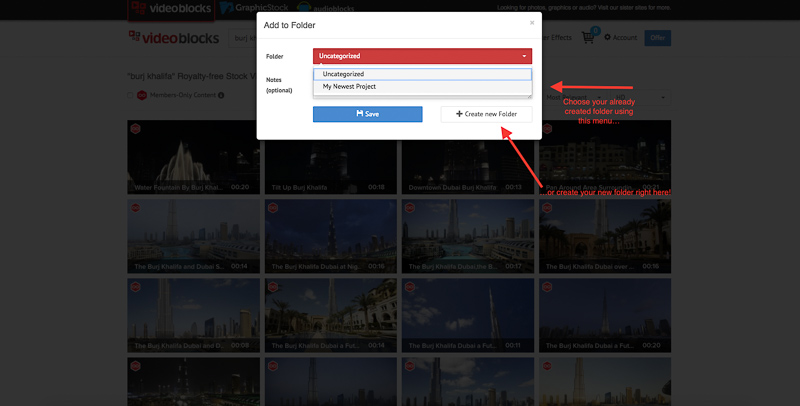Click the blue Offer button

click(658, 38)
